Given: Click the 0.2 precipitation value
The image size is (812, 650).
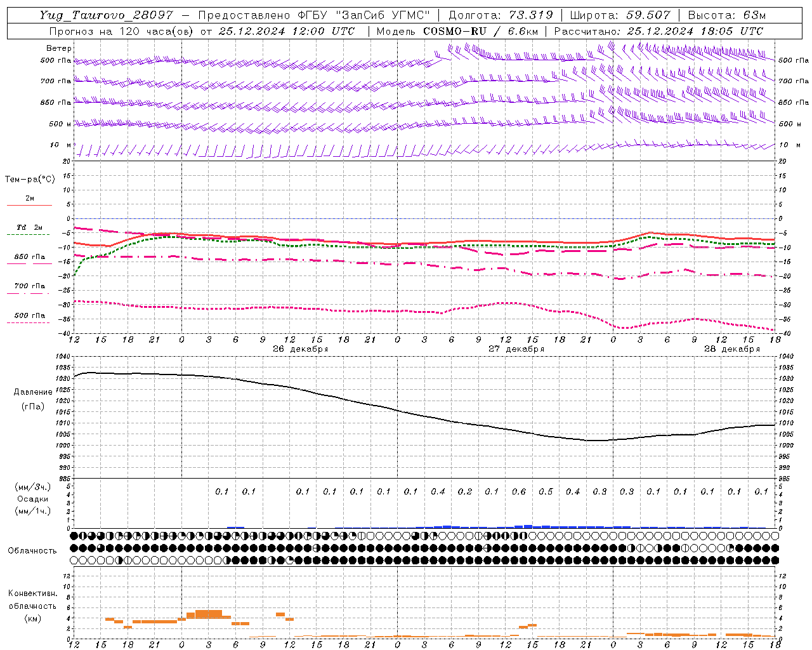Looking at the screenshot, I should 465,491.
